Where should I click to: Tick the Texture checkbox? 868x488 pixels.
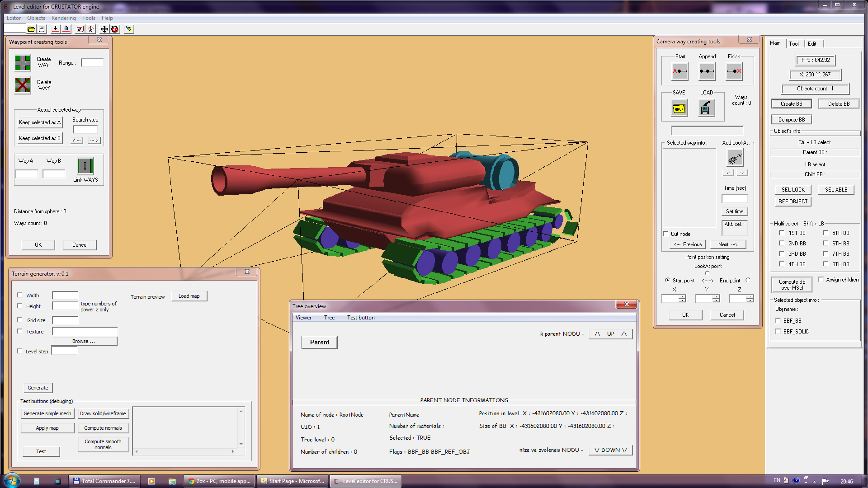point(19,331)
